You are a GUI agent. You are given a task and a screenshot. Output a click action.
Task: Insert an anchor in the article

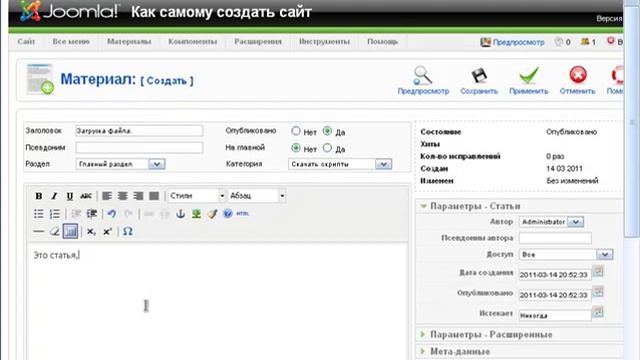[180, 214]
